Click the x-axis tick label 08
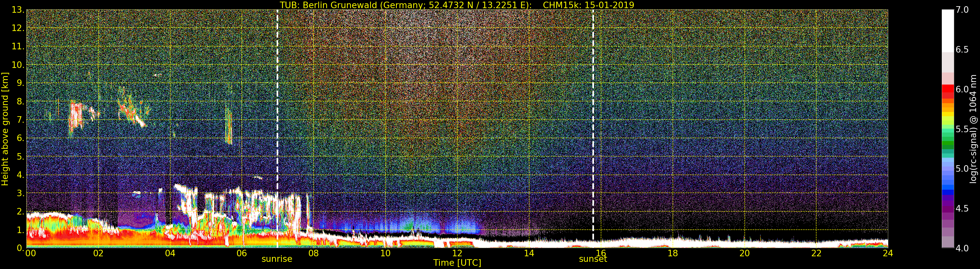The image size is (980, 269). click(x=313, y=253)
